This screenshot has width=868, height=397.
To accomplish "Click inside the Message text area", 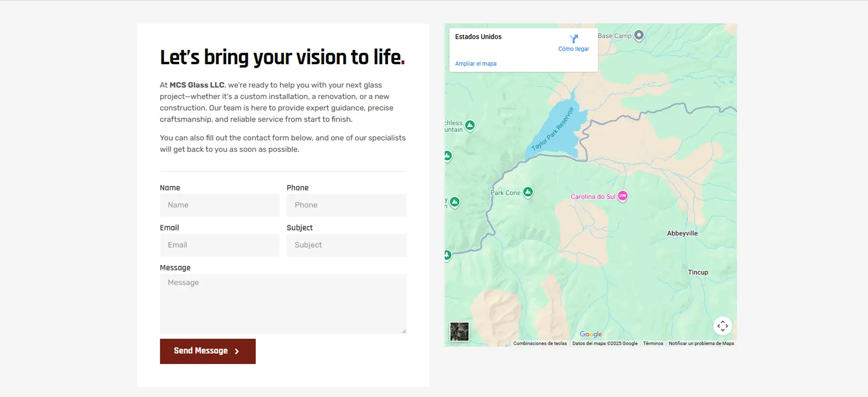I will (282, 303).
